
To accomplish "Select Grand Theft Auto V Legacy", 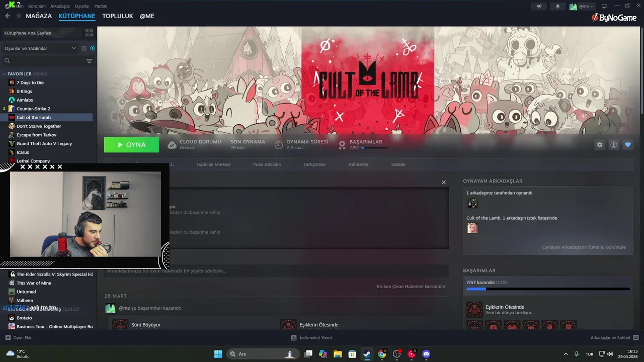I will pyautogui.click(x=44, y=144).
